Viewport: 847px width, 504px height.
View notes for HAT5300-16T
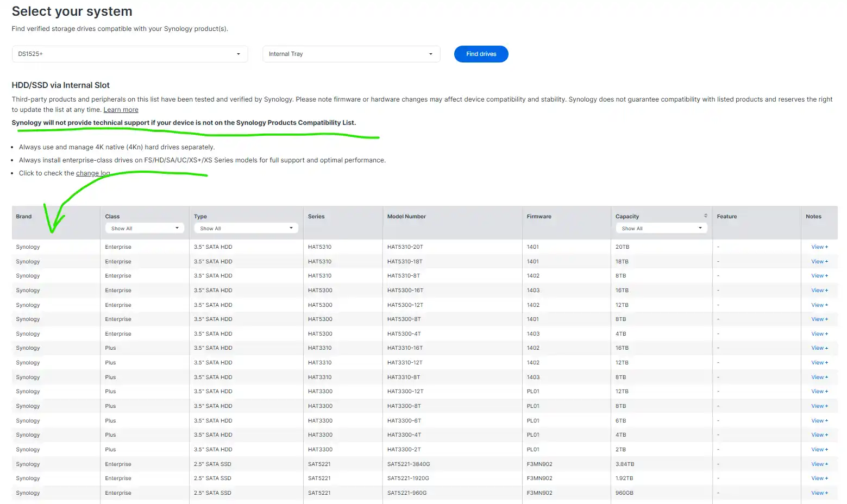point(819,291)
